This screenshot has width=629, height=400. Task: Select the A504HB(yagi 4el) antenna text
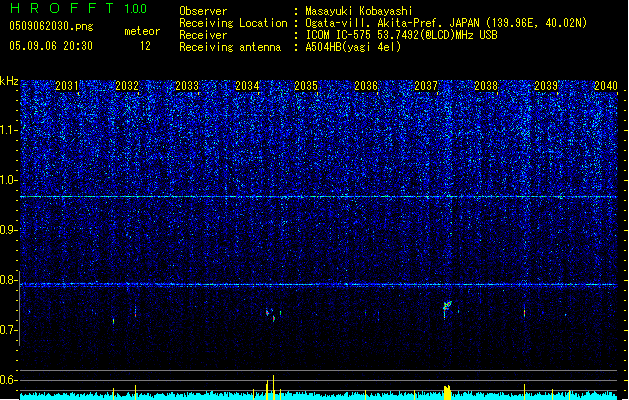click(353, 47)
